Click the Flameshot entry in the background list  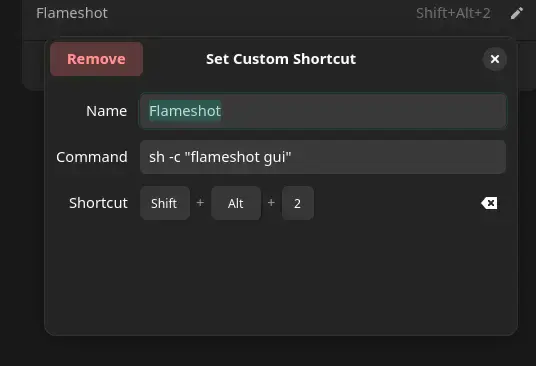tap(72, 13)
